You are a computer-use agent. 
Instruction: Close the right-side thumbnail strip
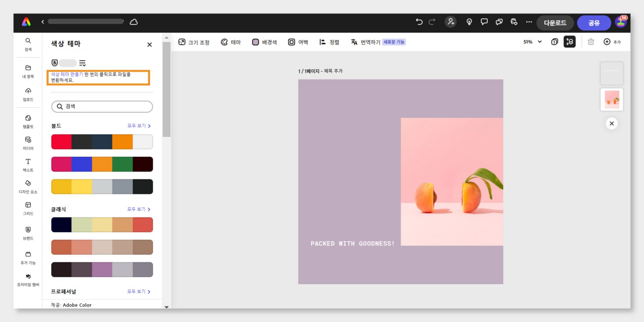pos(612,123)
